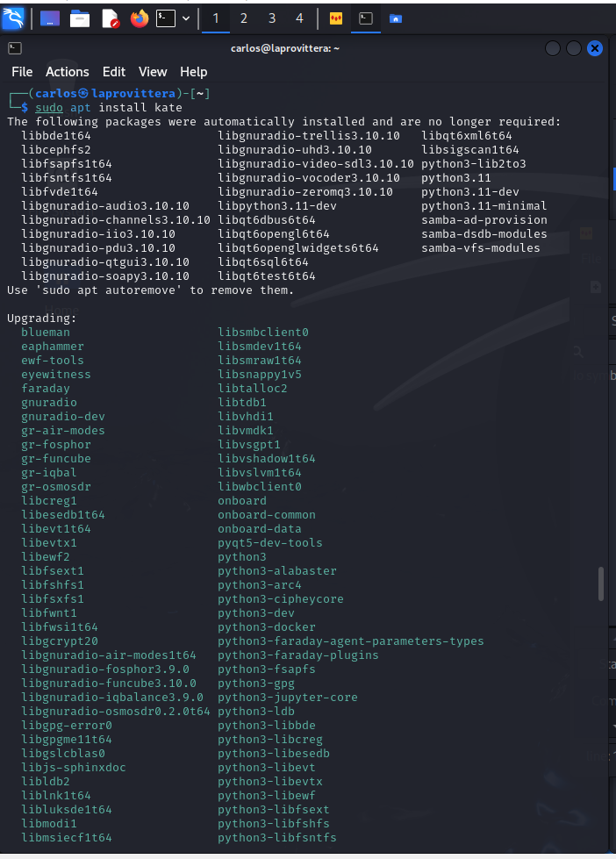Switch to workspace 3
Screen dimensions: 616x859
(x=272, y=18)
